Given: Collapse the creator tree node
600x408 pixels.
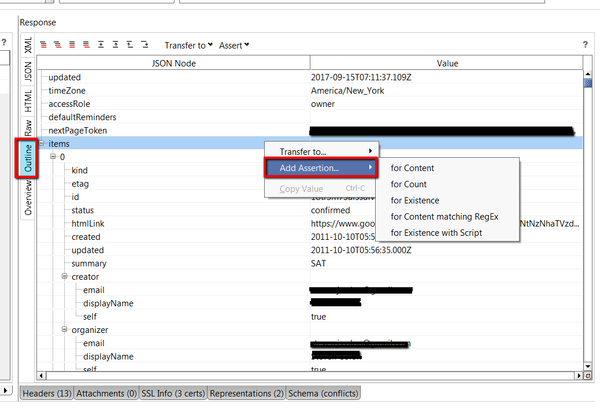Looking at the screenshot, I should (64, 276).
